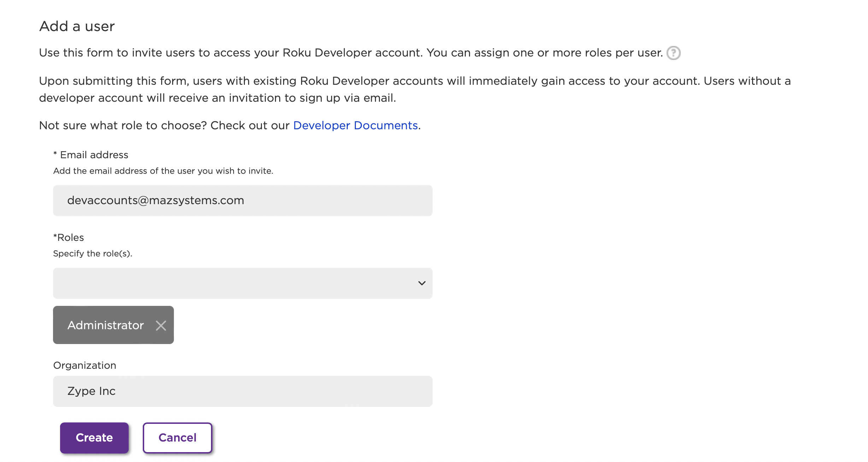
Task: Click the Administrator role chip label
Action: pyautogui.click(x=106, y=325)
